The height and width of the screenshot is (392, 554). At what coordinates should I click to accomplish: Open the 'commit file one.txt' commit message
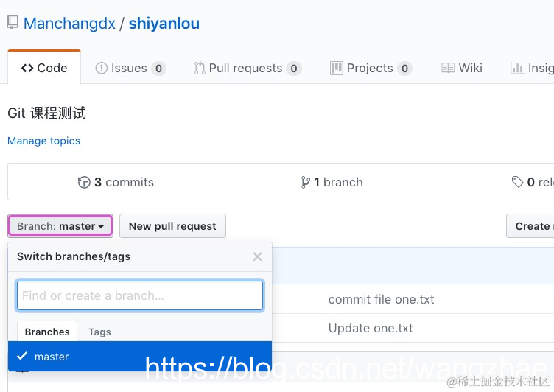coord(381,299)
